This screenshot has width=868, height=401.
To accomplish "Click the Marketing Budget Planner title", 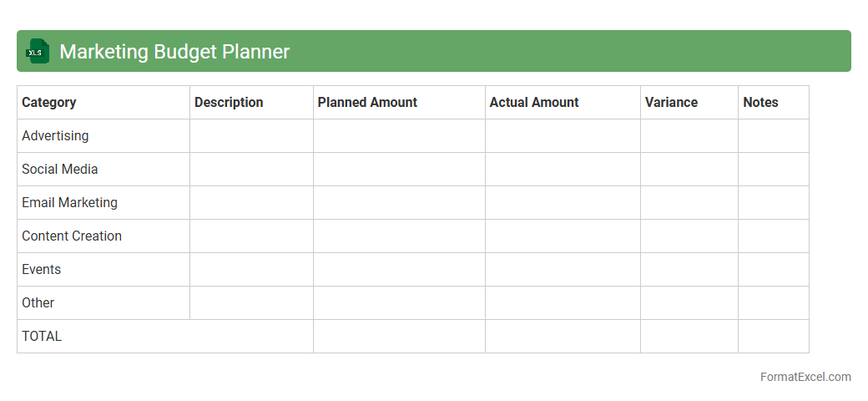I will (174, 52).
